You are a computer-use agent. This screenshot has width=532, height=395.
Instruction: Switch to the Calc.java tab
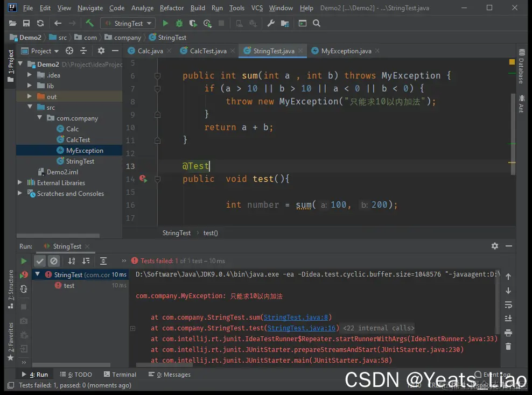(x=150, y=51)
